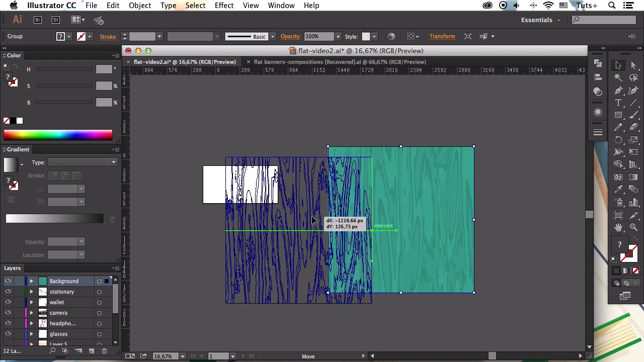Screen dimensions: 644x362
Task: Expand the camera layer contents
Action: 31,313
